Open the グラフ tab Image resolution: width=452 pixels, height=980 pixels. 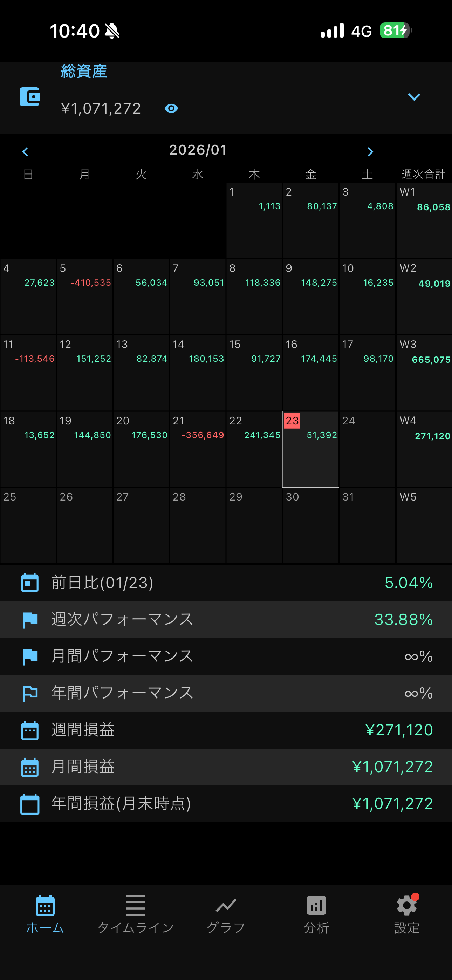[x=226, y=913]
